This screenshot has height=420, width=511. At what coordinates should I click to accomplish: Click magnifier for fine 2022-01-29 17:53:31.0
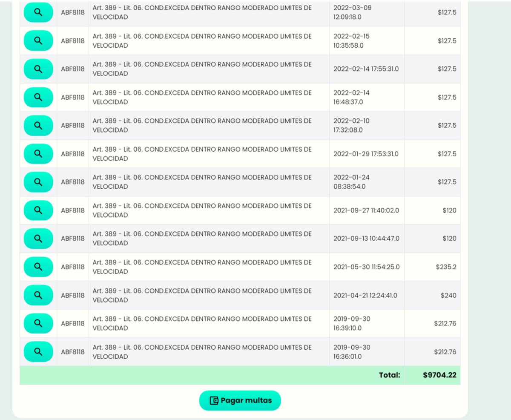38,154
